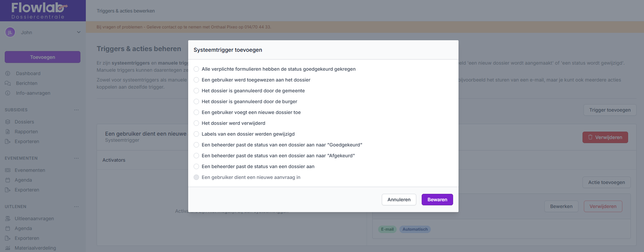644x252 pixels.
Task: Expand the John user menu chevron
Action: pos(79,32)
